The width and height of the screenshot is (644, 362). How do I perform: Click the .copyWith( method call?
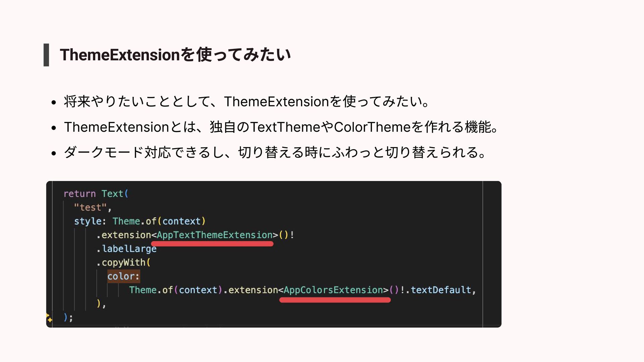click(123, 262)
